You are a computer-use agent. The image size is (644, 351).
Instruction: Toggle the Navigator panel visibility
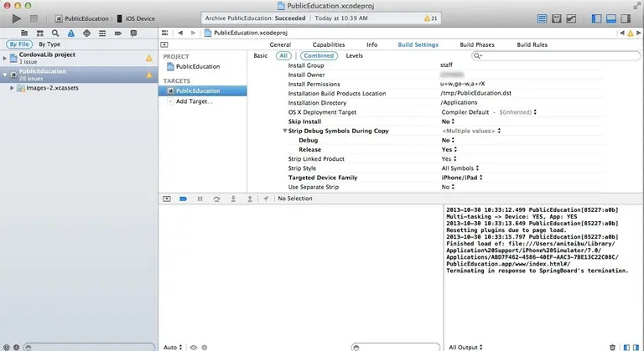pos(596,18)
